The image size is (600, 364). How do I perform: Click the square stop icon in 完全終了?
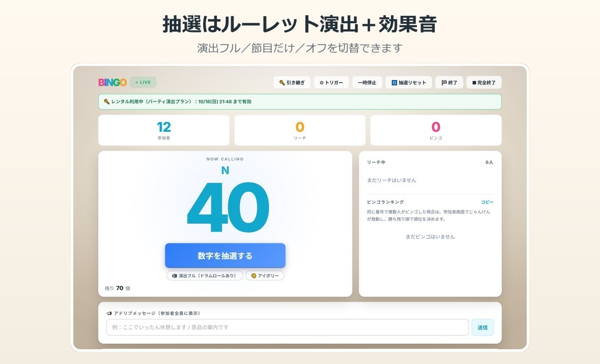(x=474, y=83)
